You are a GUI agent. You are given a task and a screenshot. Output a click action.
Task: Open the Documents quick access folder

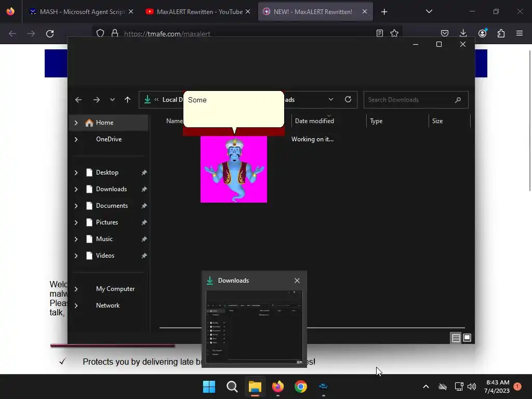[112, 206]
